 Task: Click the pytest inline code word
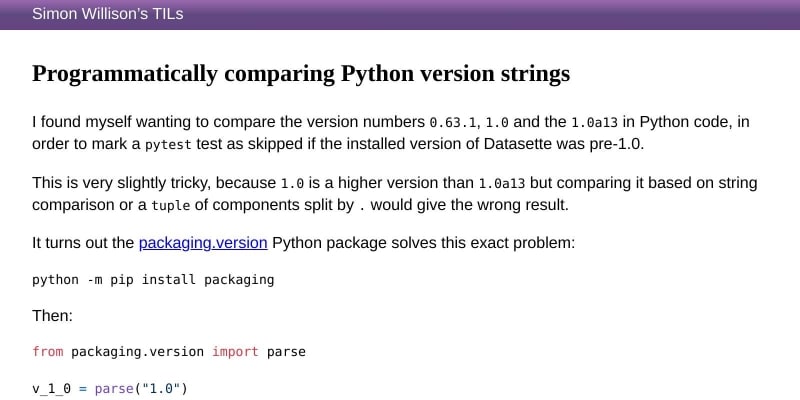168,144
